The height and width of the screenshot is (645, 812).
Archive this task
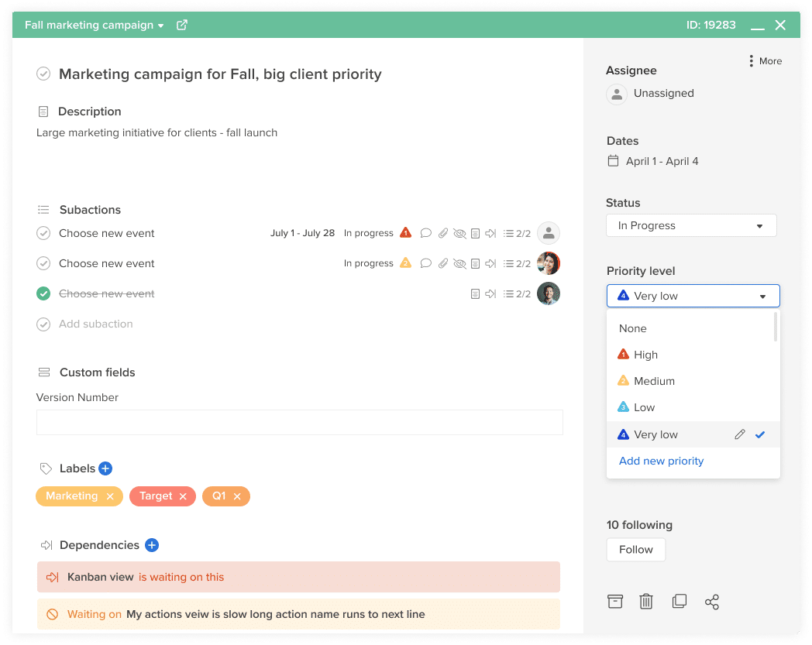coord(614,602)
